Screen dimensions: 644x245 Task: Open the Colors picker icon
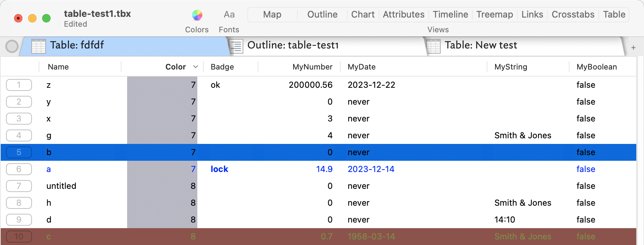[x=197, y=15]
